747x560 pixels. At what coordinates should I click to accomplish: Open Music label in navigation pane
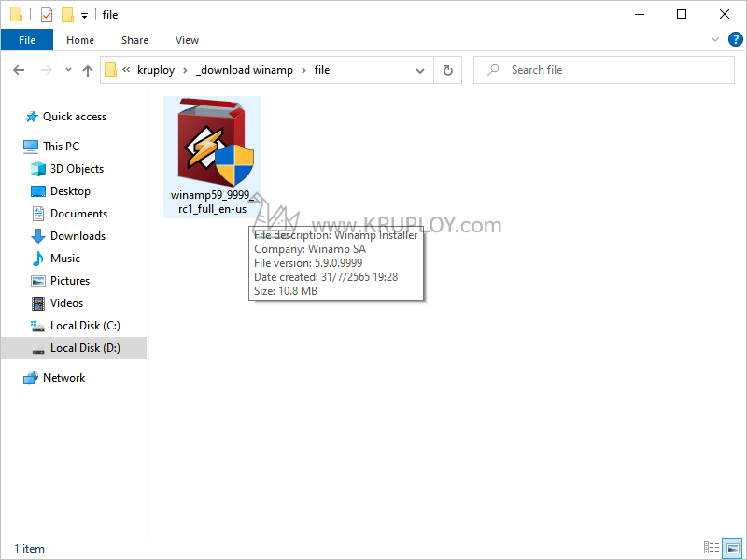click(65, 259)
